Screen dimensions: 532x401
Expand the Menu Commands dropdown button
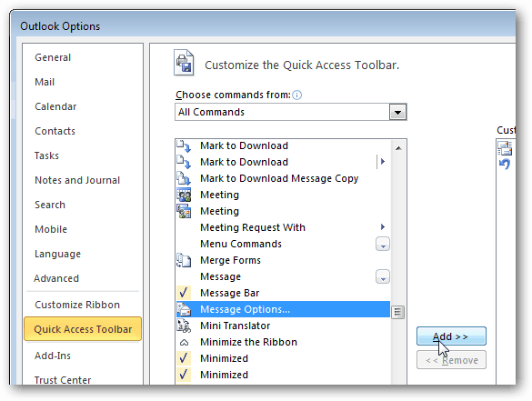[383, 244]
